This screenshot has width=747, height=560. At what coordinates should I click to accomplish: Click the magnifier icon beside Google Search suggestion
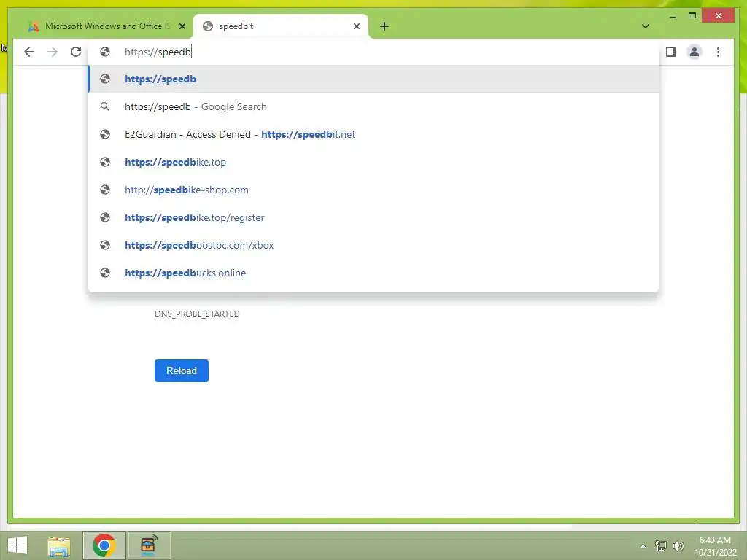coord(105,106)
